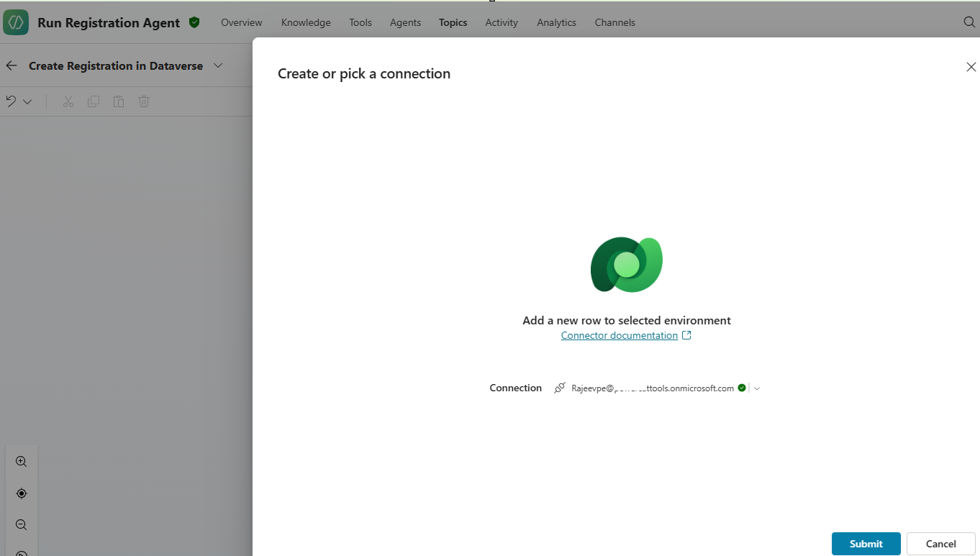The width and height of the screenshot is (980, 556).
Task: Zoom out on the canvas
Action: point(22,525)
